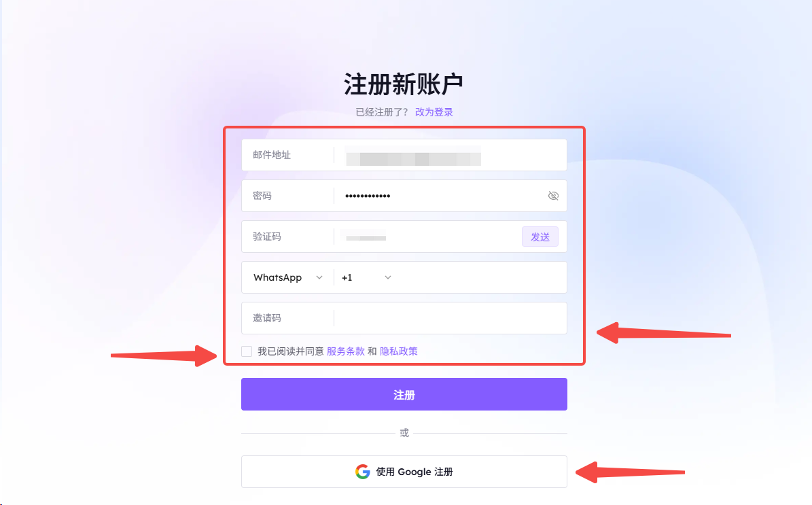The height and width of the screenshot is (505, 812).
Task: Open the 服务条款 terms link
Action: (345, 351)
